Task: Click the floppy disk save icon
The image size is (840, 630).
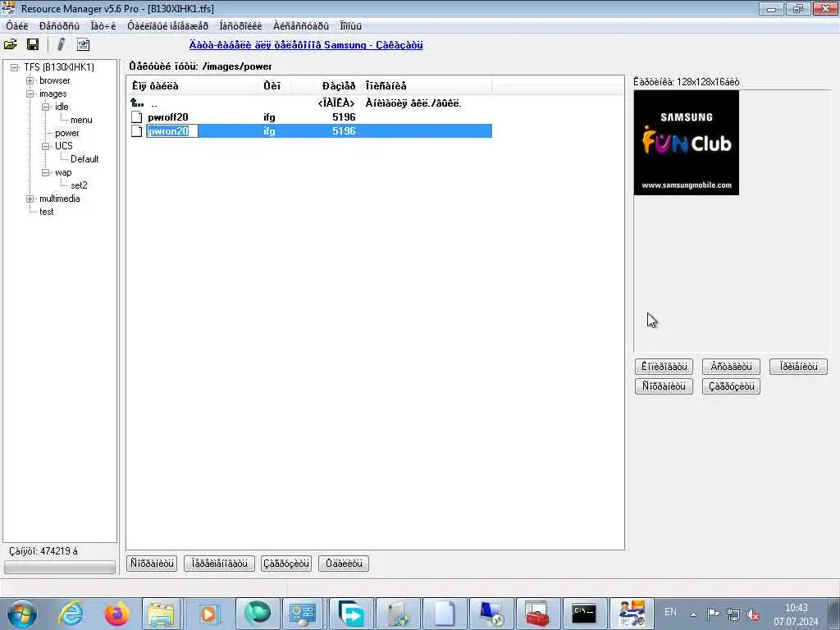Action: tap(33, 44)
